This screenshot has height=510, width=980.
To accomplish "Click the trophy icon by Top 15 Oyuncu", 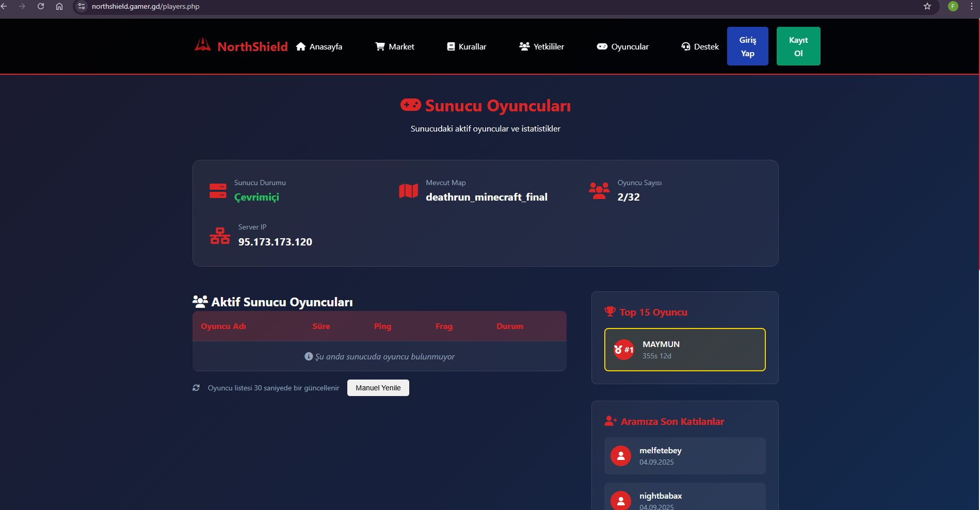I will (610, 311).
